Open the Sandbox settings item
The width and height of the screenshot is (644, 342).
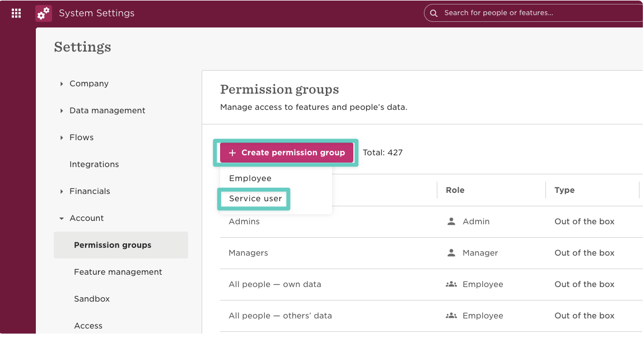pos(92,299)
